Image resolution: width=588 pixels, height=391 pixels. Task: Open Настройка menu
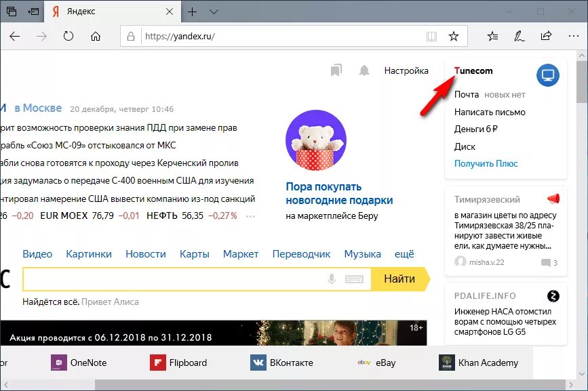coord(406,70)
